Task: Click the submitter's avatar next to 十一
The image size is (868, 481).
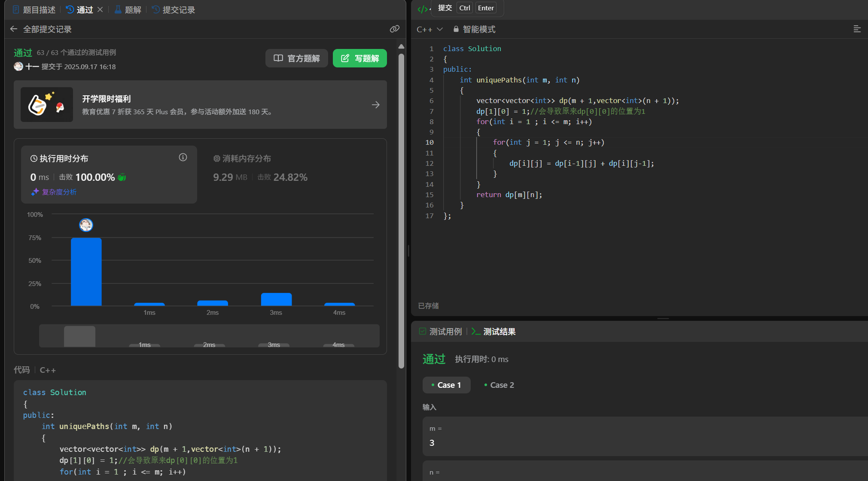Action: [18, 67]
